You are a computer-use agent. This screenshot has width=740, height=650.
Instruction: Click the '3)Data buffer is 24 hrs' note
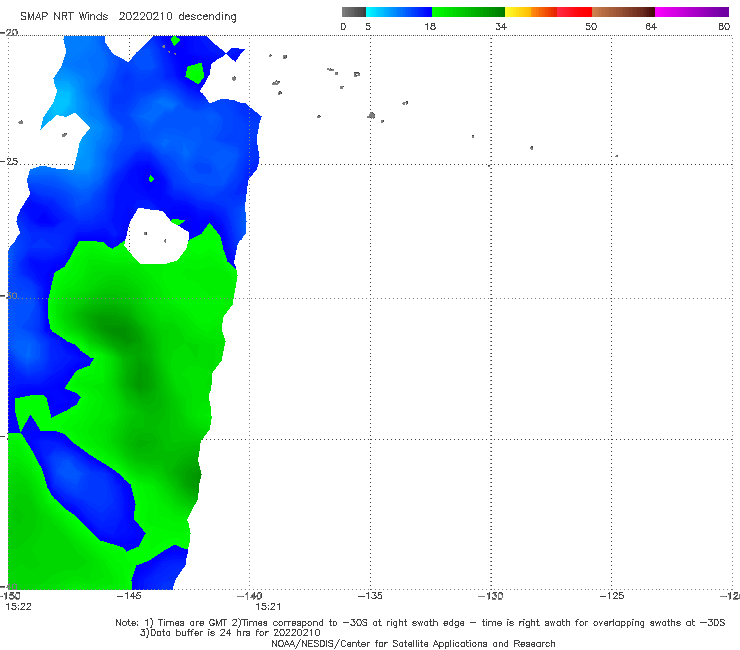(x=230, y=633)
